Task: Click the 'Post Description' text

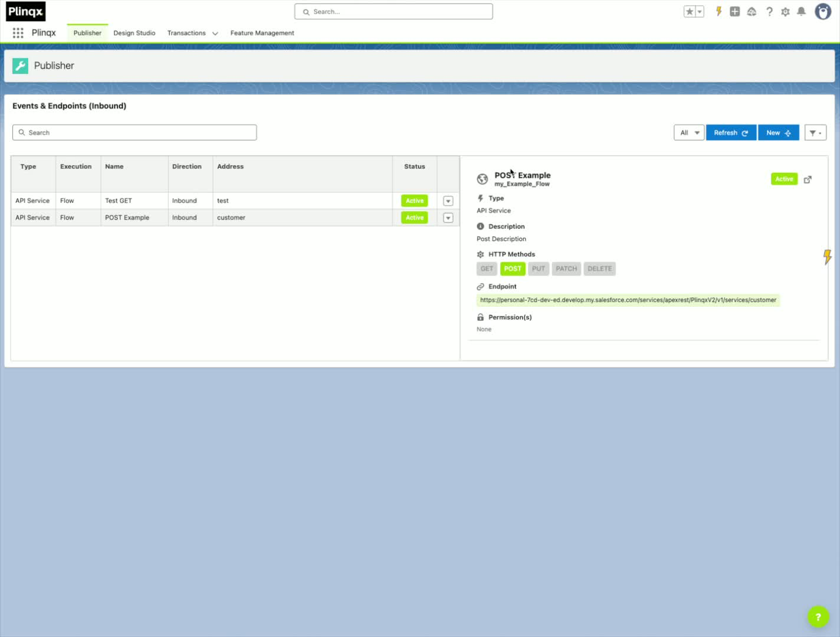Action: [x=501, y=239]
